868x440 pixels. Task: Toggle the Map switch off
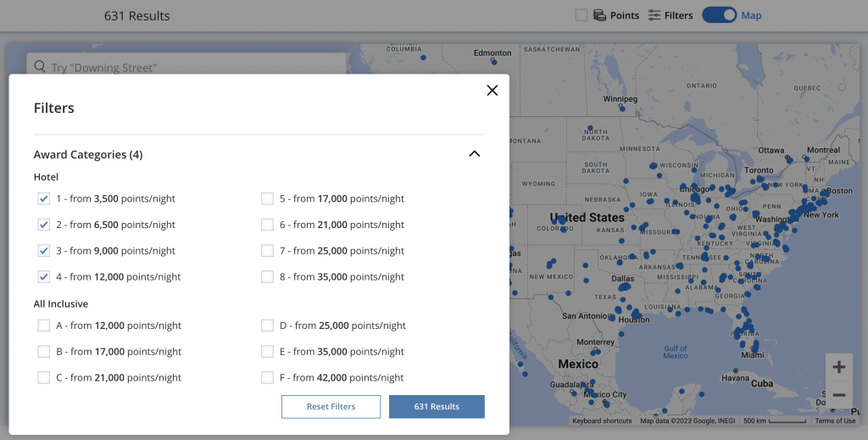[x=719, y=15]
